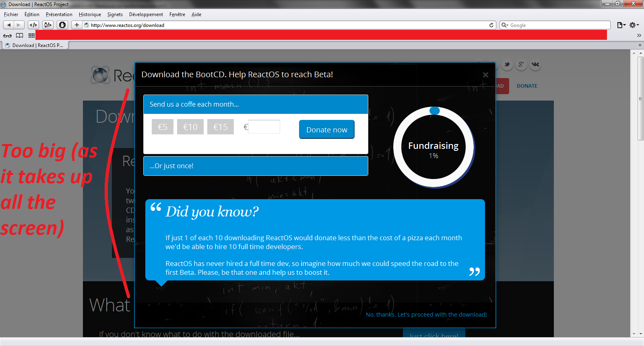Close the donation popup with the X
Image resolution: width=644 pixels, height=346 pixels.
pyautogui.click(x=485, y=75)
